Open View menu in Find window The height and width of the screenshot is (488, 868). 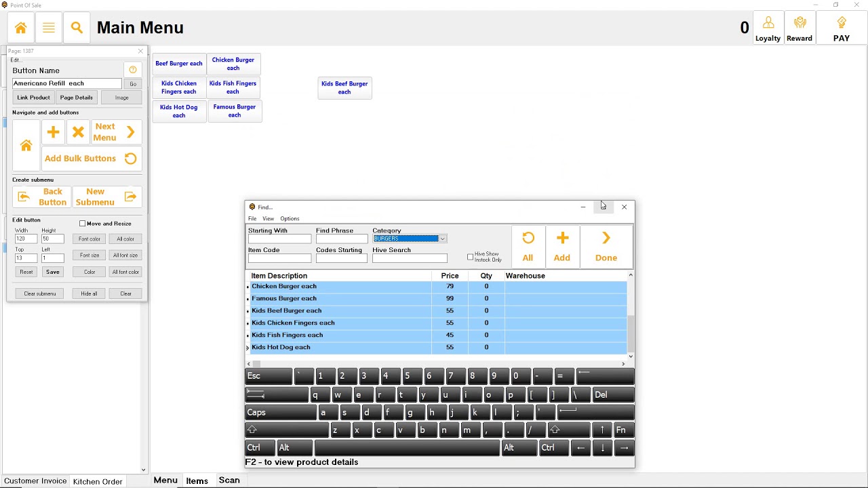[x=269, y=219]
